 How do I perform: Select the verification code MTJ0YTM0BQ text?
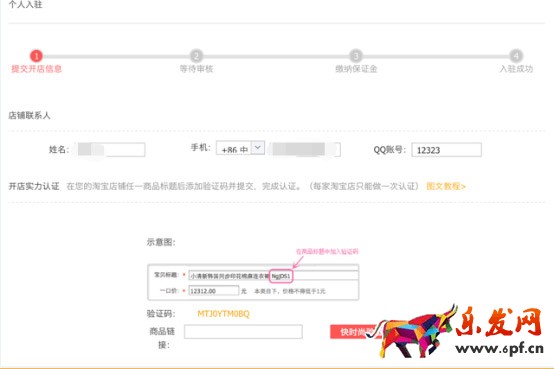223,314
